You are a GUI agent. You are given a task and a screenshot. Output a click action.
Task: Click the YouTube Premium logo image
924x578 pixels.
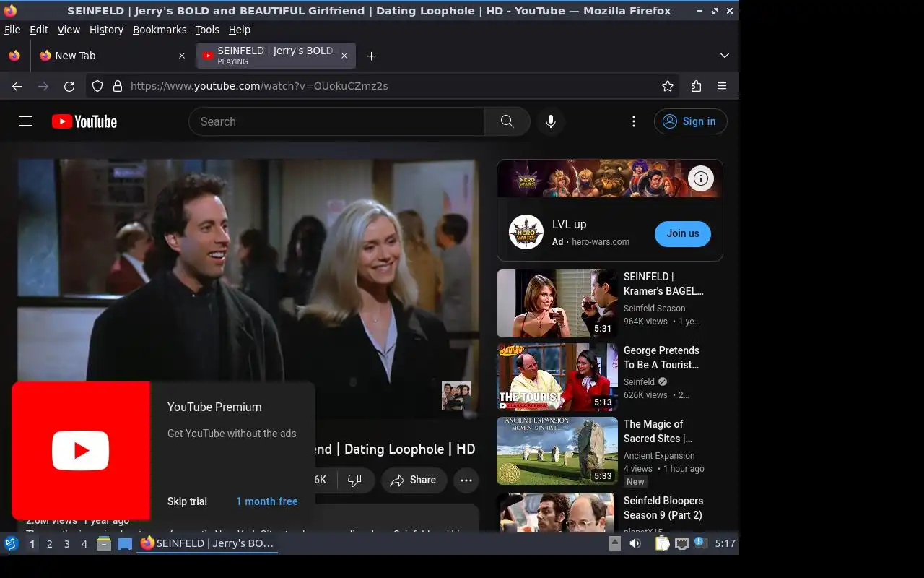point(81,451)
